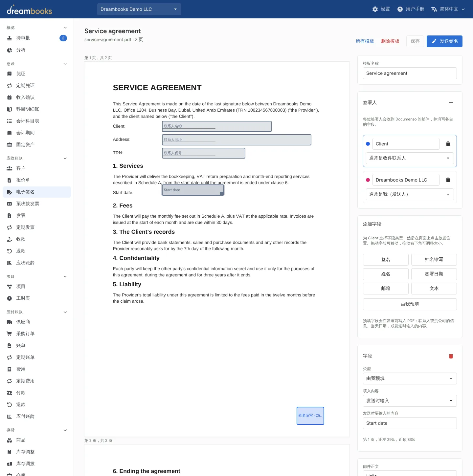The height and width of the screenshot is (476, 473).
Task: Open the user manual help icon
Action: click(x=400, y=9)
